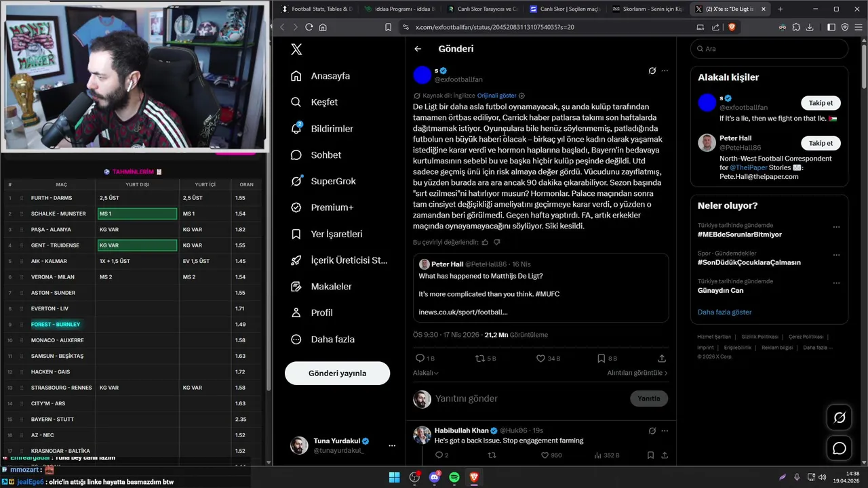This screenshot has width=868, height=488.
Task: Open #MEBdeSorunlarBitmiyor trend
Action: point(740,235)
